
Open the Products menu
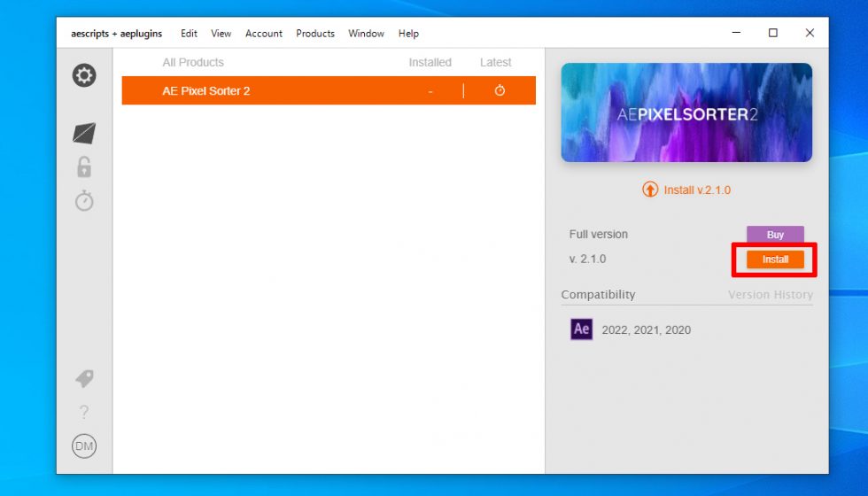315,34
